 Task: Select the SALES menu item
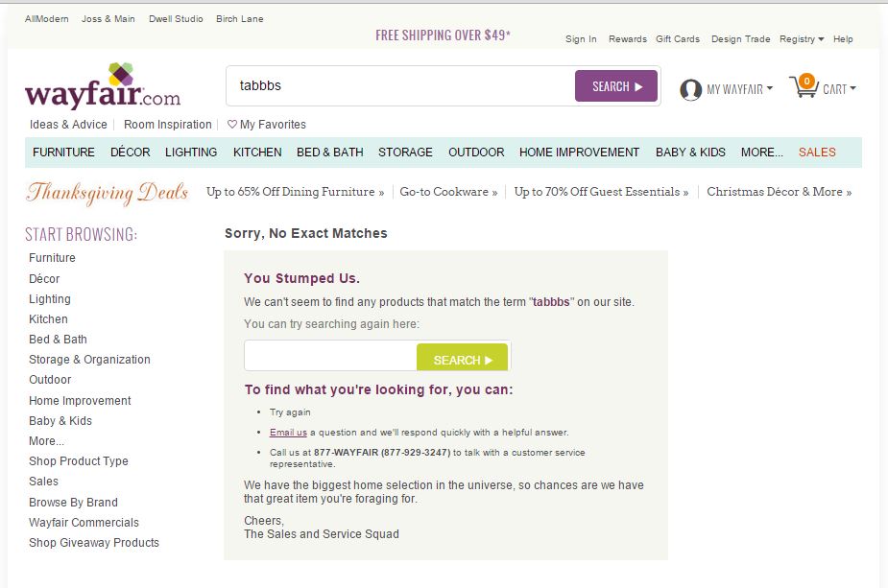817,153
